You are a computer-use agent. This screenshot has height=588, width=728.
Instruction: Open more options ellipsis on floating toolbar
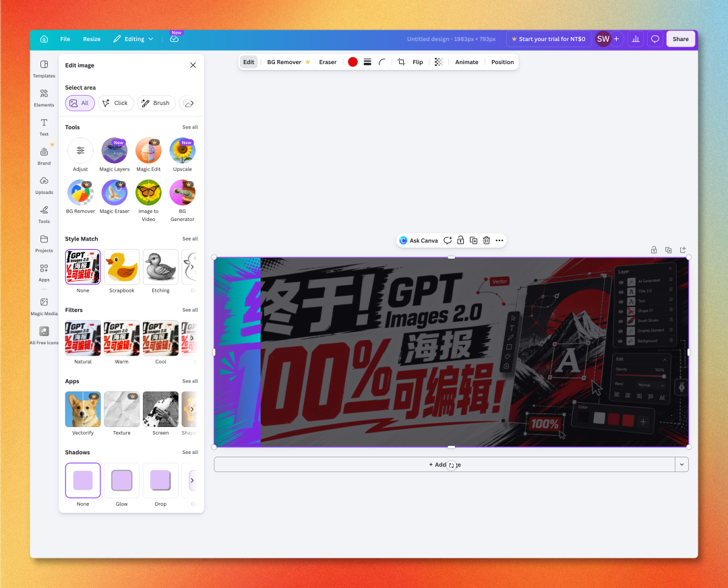pyautogui.click(x=499, y=240)
